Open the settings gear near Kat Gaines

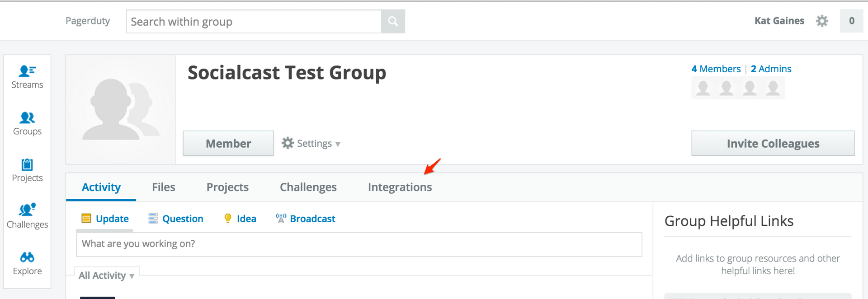click(823, 21)
